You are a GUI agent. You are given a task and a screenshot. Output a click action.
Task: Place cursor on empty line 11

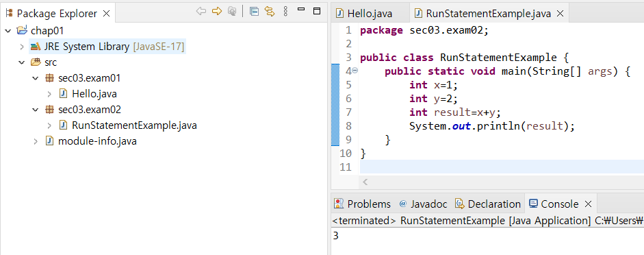502,167
